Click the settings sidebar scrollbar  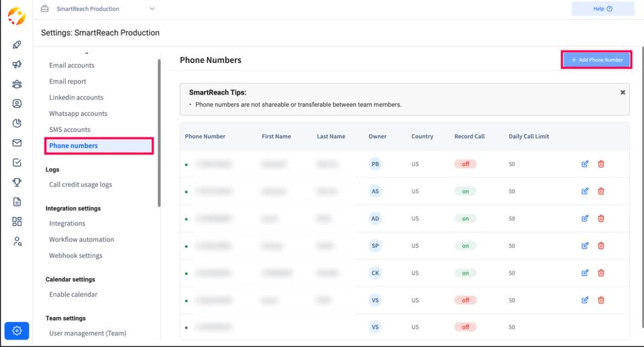pos(159,133)
